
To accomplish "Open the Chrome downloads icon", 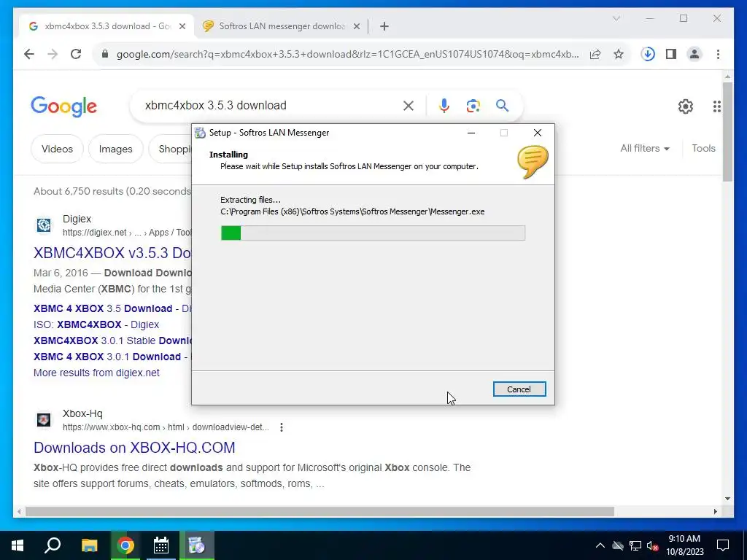I will [648, 54].
